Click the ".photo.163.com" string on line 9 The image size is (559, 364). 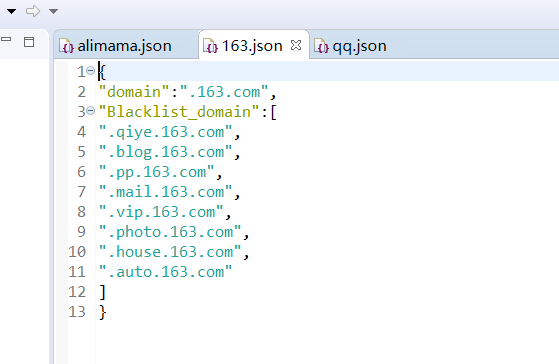[x=170, y=232]
